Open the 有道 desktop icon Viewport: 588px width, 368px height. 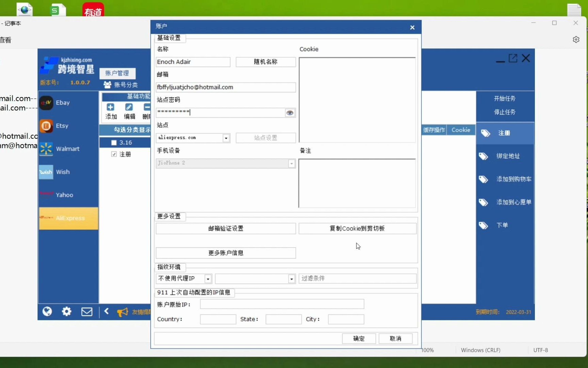[93, 10]
